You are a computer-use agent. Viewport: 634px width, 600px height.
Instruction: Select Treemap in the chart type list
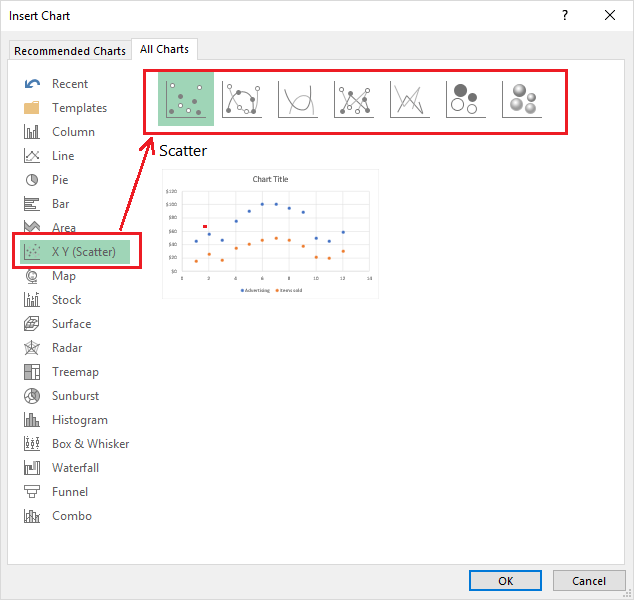[x=76, y=372]
